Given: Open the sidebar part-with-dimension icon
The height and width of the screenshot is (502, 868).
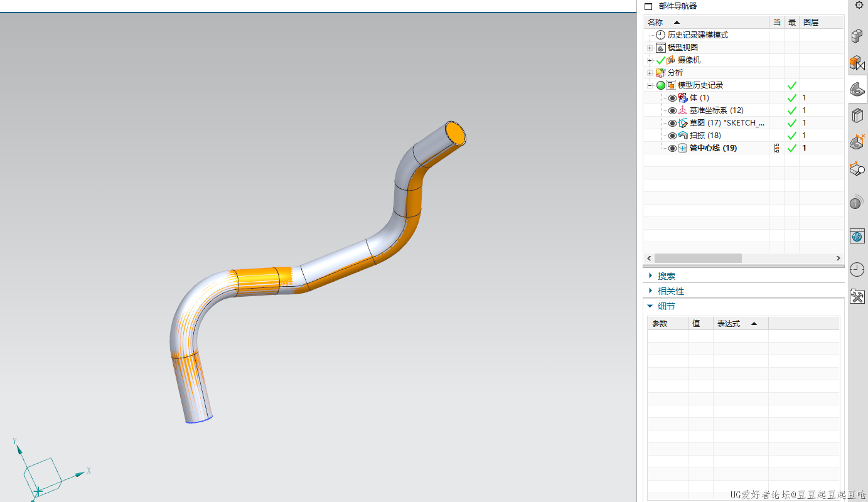Looking at the screenshot, I should pos(857,142).
